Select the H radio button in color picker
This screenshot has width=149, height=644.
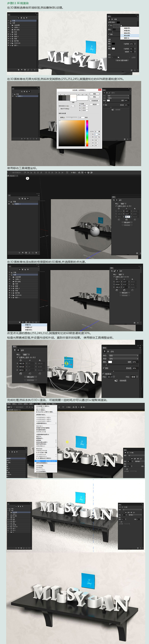click(x=91, y=132)
